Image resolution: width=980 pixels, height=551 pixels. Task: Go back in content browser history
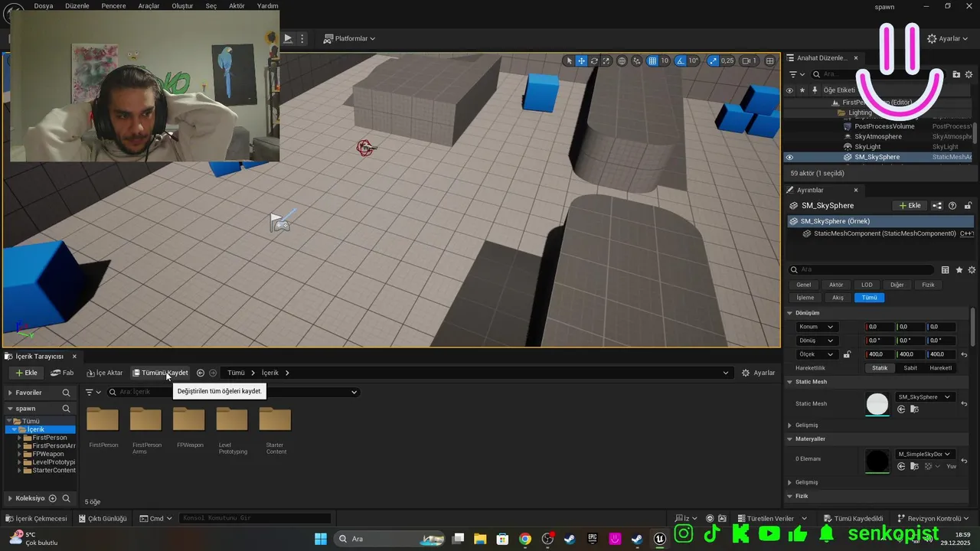click(x=201, y=373)
